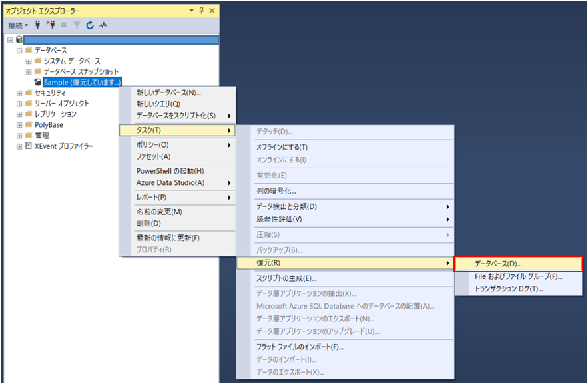Image resolution: width=588 pixels, height=384 pixels.
Task: Choose 最新の情報に更新(F) menu item
Action: [177, 238]
